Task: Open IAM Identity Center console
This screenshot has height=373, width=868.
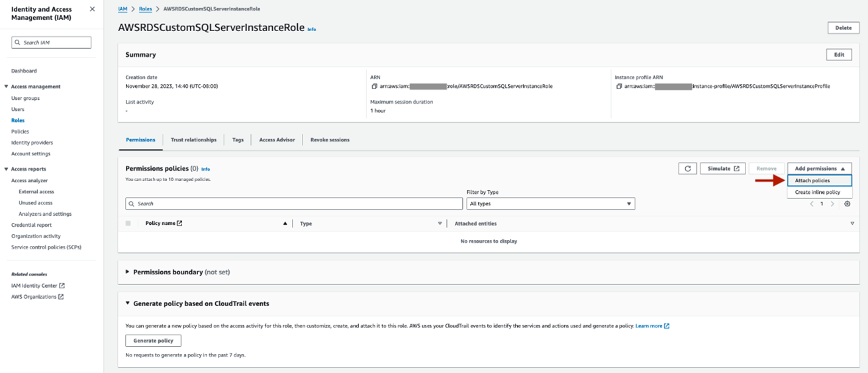Action: point(38,286)
